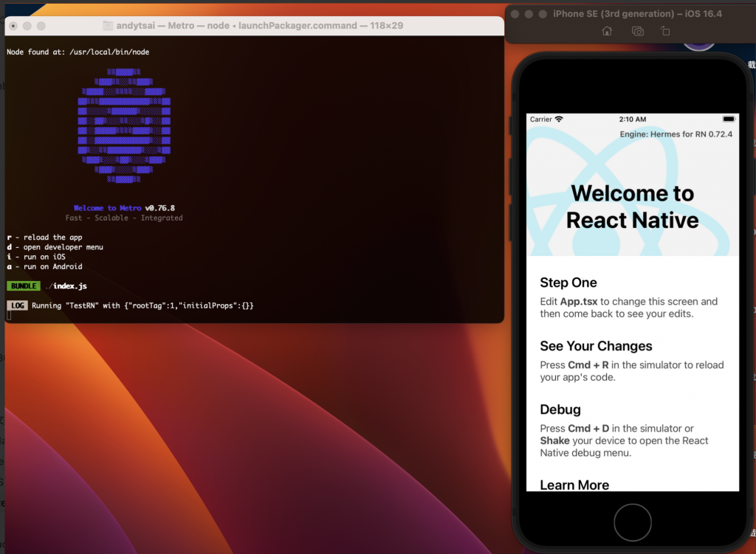
Task: Click the Terminal window title text
Action: (x=259, y=26)
